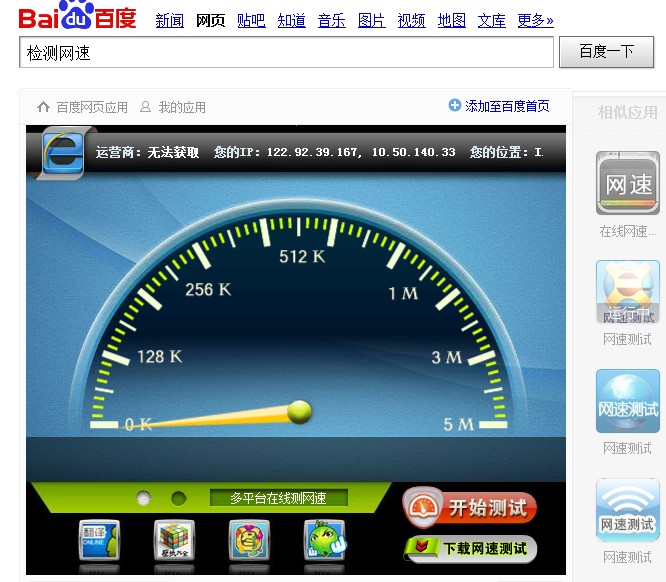Click the plus icon for 添加至百度首页
The height and width of the screenshot is (582, 666).
click(454, 105)
